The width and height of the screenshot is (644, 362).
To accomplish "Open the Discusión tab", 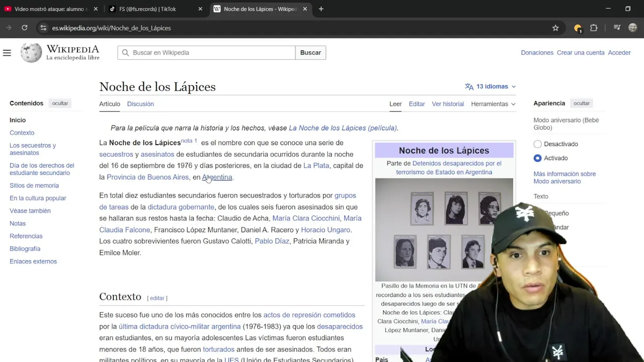I will point(140,104).
